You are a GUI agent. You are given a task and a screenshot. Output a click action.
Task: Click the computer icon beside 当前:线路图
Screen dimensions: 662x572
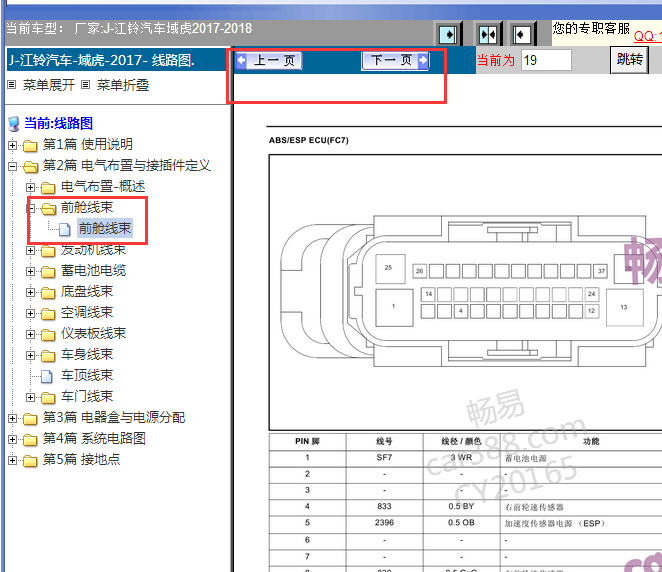coord(14,124)
